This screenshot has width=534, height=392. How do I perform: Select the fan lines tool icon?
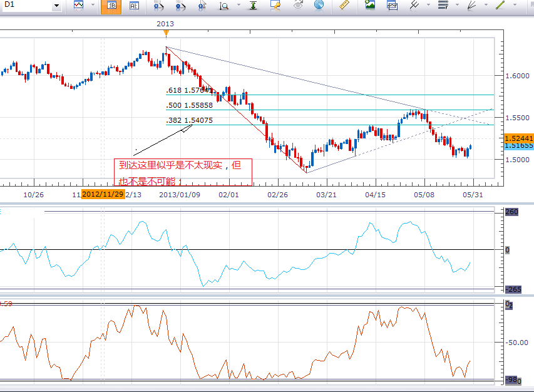pyautogui.click(x=471, y=6)
